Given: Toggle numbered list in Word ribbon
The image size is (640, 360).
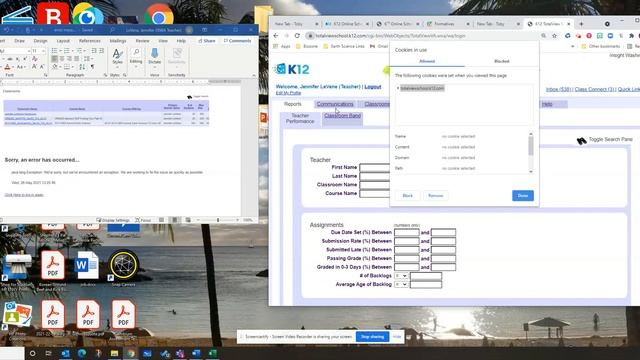Looking at the screenshot, I should pyautogui.click(x=67, y=51).
